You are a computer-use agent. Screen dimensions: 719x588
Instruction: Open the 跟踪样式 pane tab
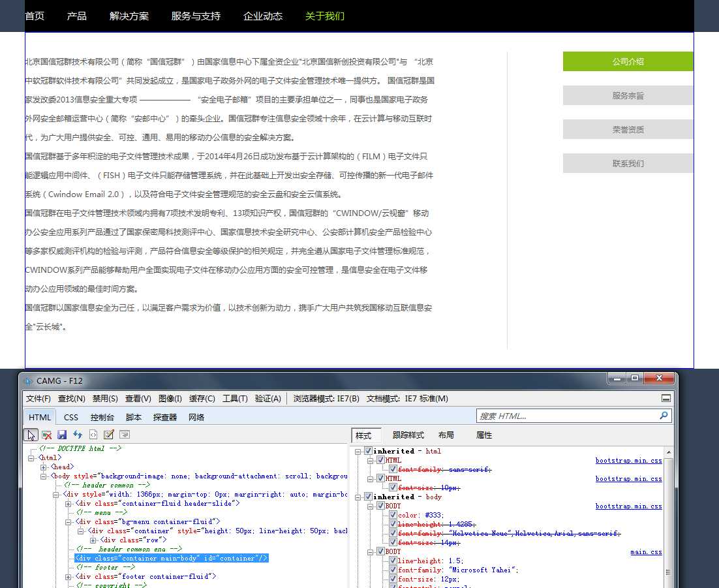point(408,435)
